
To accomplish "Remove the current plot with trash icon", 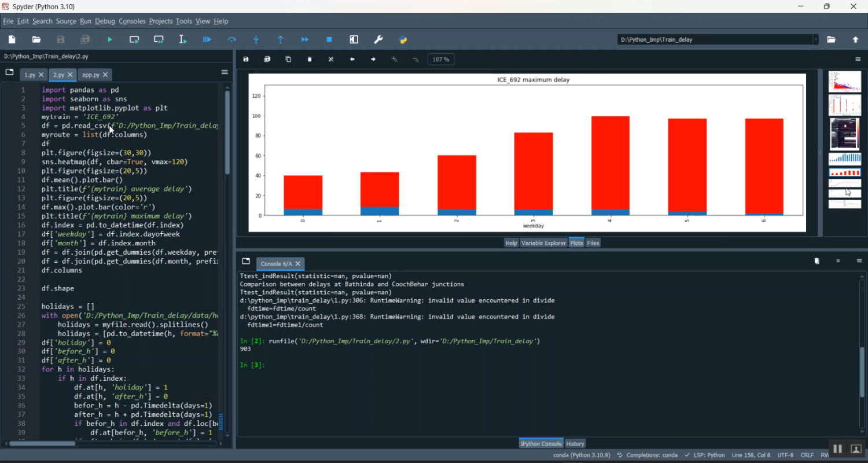I will [310, 59].
